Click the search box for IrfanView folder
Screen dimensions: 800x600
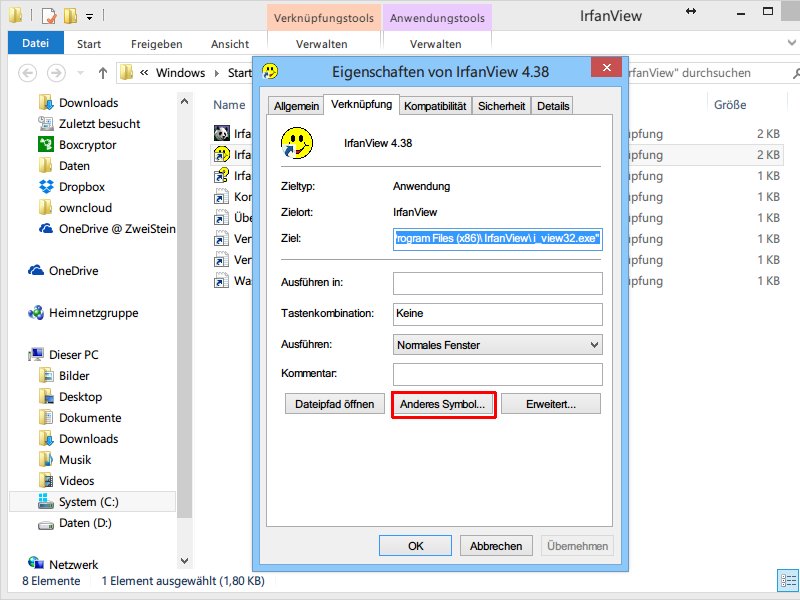pyautogui.click(x=712, y=73)
